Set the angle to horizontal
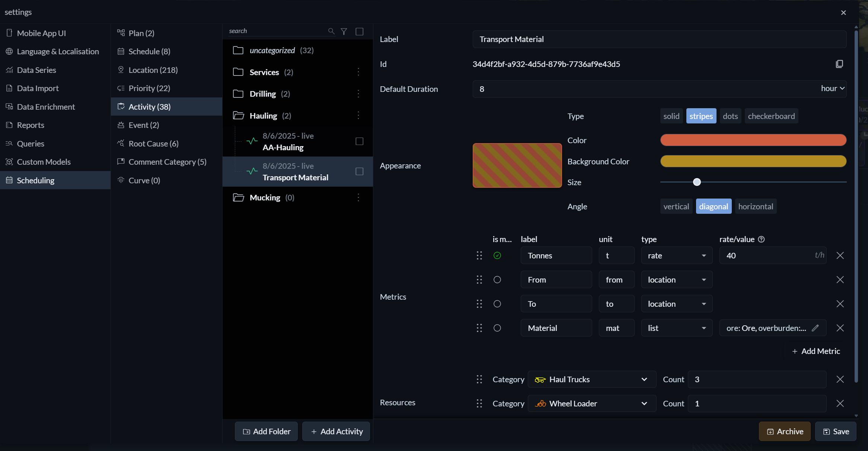Image resolution: width=868 pixels, height=451 pixels. [x=756, y=206]
